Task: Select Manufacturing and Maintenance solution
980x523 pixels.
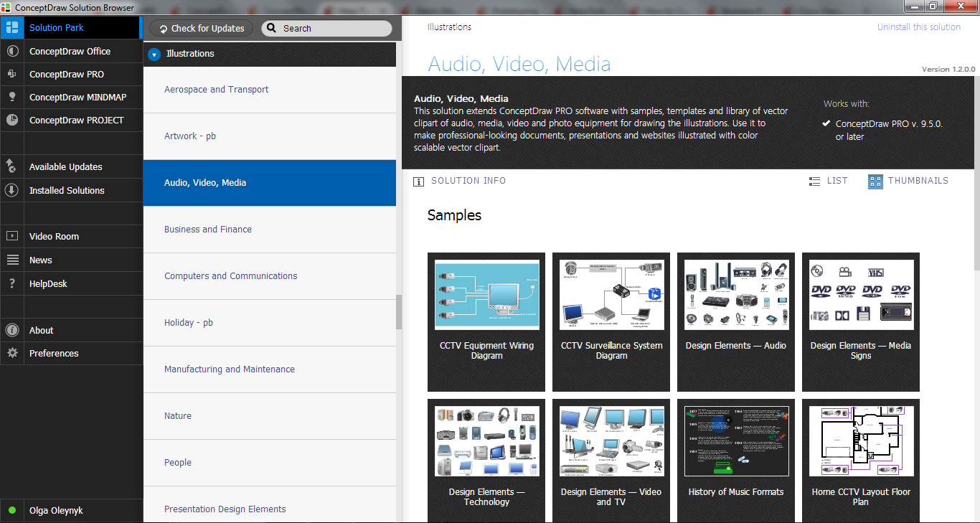Action: pos(270,369)
